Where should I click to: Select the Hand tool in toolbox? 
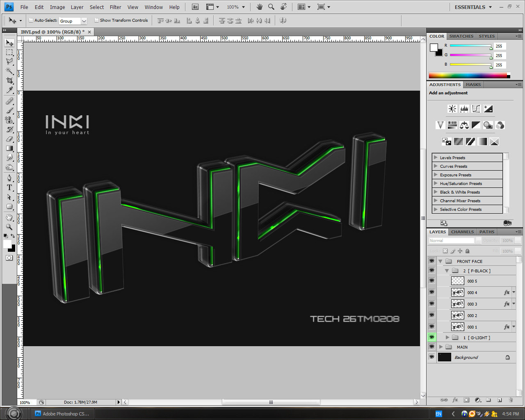pyautogui.click(x=9, y=217)
